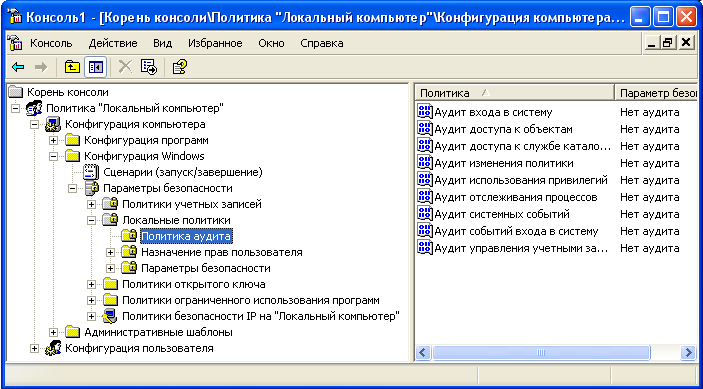
Task: Click Нет аудита value for Аудит отслеживания процессов
Action: click(650, 197)
